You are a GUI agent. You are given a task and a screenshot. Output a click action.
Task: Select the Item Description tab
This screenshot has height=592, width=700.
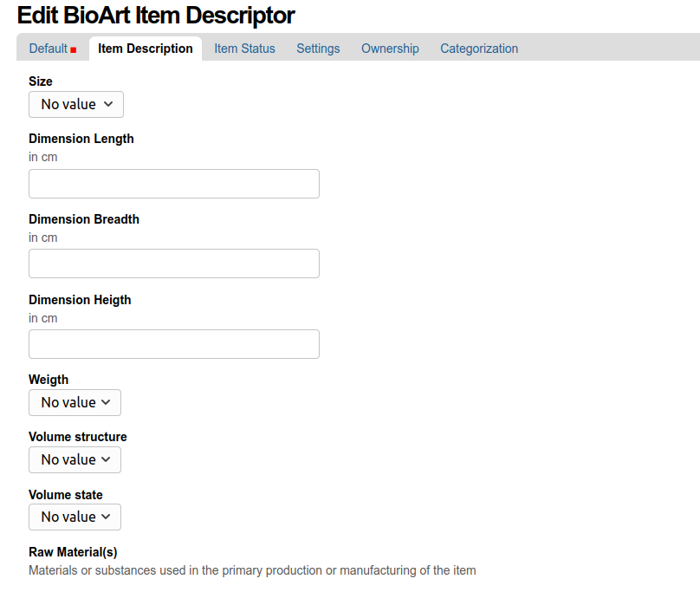[x=146, y=49]
